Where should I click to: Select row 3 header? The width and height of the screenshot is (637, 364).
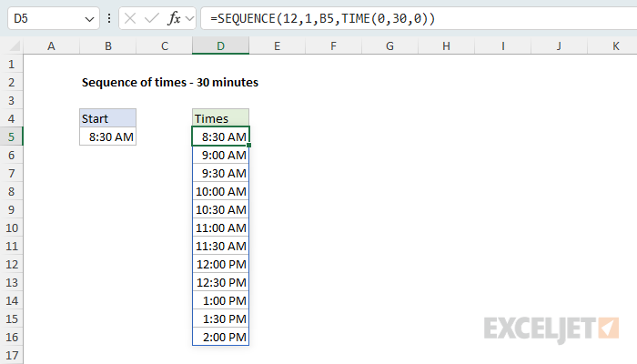(x=11, y=100)
